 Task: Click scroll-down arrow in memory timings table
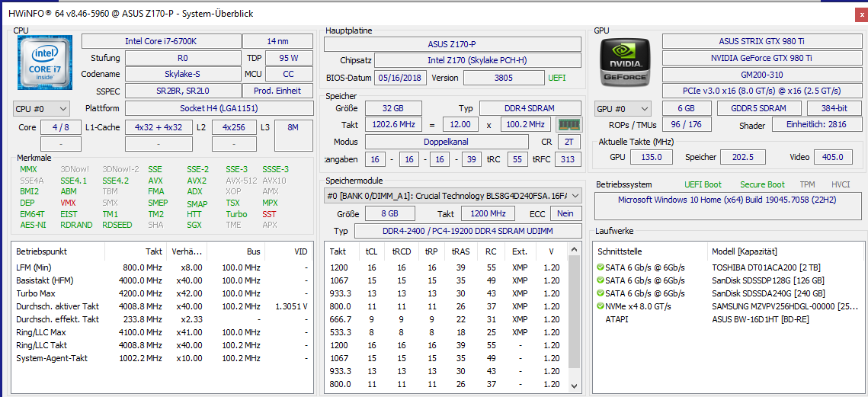pyautogui.click(x=574, y=386)
